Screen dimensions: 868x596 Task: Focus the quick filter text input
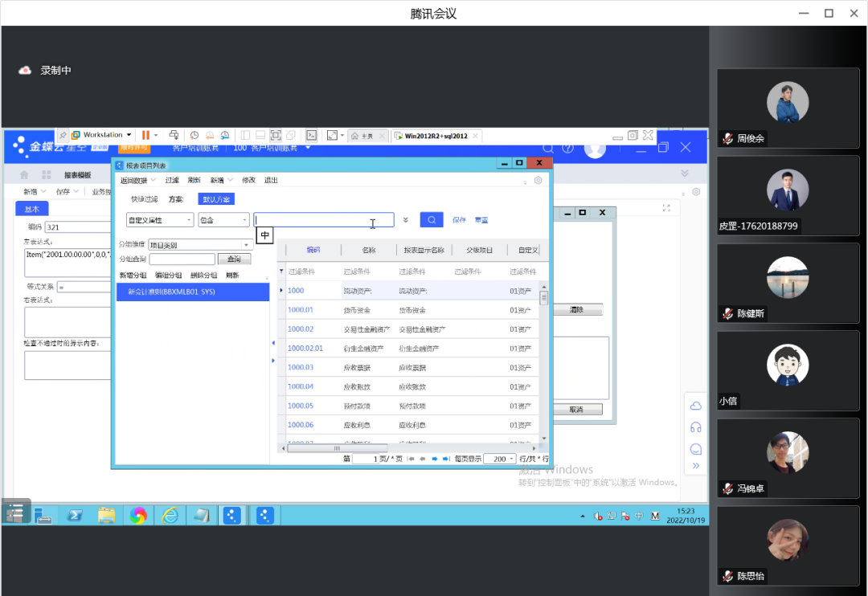click(x=324, y=220)
